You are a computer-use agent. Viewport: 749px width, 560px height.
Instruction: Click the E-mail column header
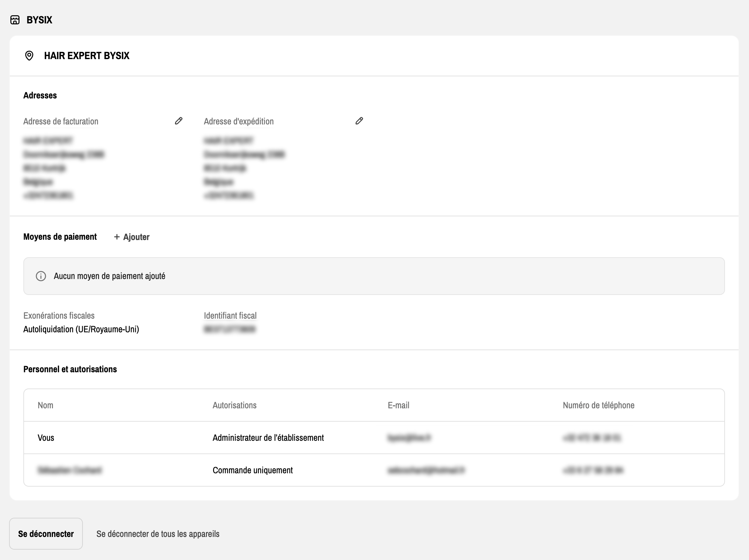click(398, 405)
